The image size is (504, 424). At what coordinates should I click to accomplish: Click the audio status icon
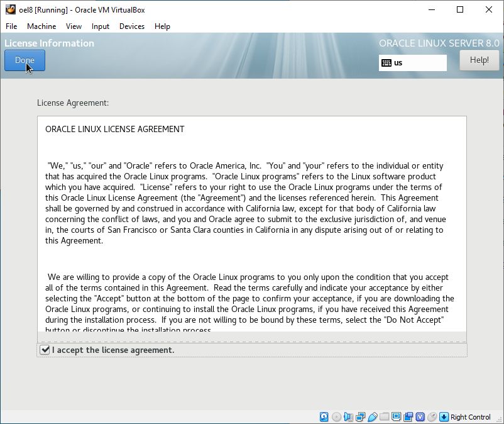point(348,417)
